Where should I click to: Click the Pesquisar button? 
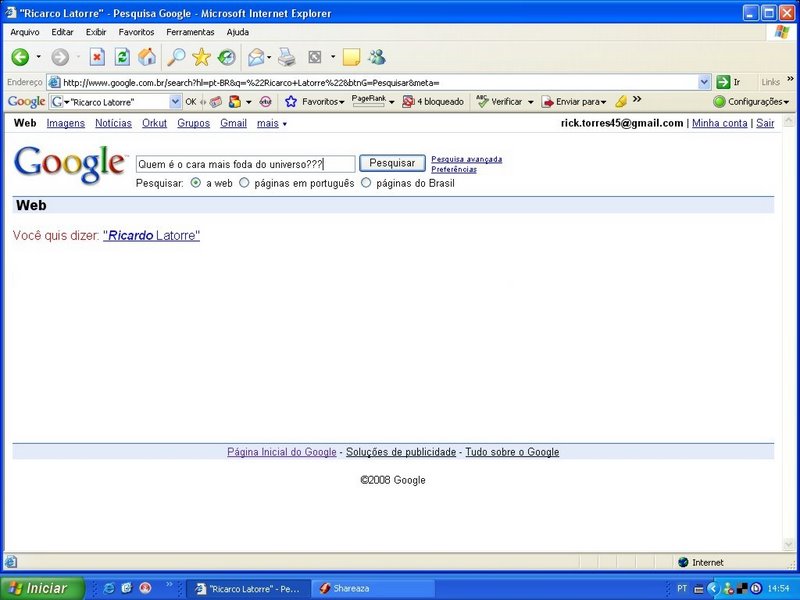[x=392, y=163]
